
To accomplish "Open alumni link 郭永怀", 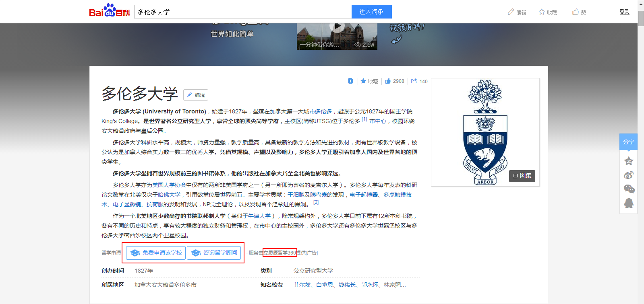I will (x=370, y=285).
